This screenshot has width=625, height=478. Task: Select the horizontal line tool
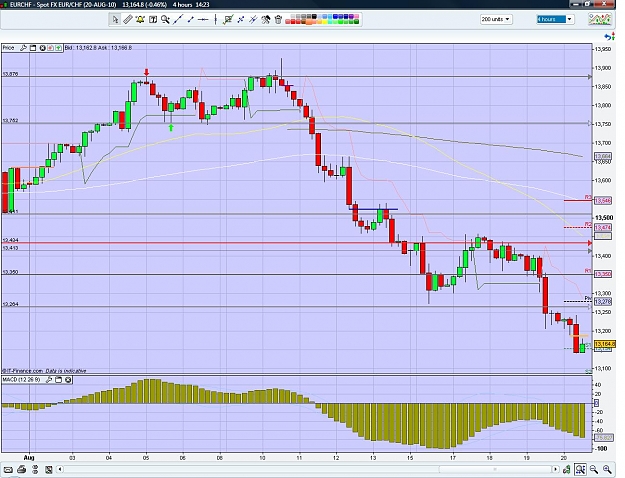point(203,19)
